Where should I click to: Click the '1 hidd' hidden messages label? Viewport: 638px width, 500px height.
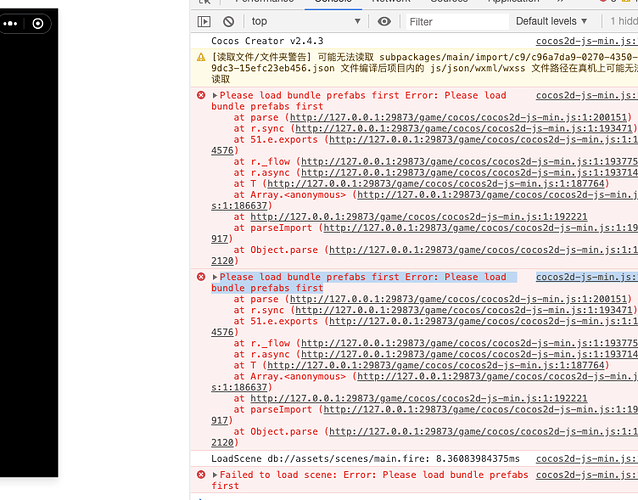pyautogui.click(x=624, y=21)
